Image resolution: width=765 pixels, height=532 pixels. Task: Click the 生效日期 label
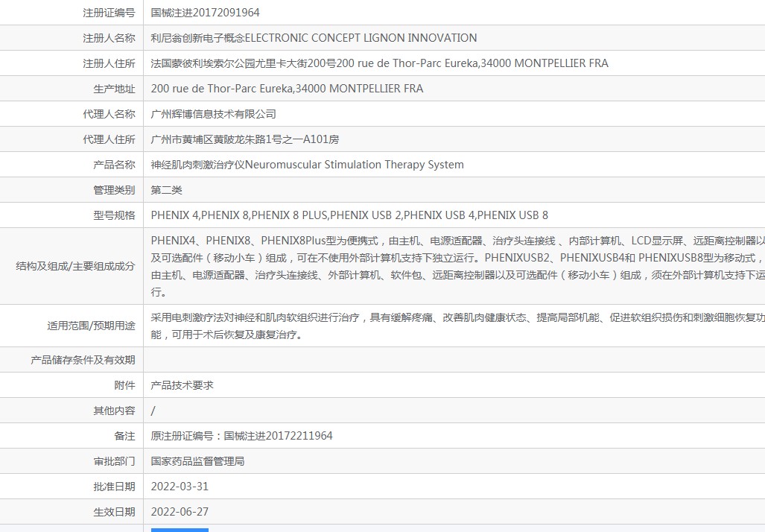pos(114,513)
